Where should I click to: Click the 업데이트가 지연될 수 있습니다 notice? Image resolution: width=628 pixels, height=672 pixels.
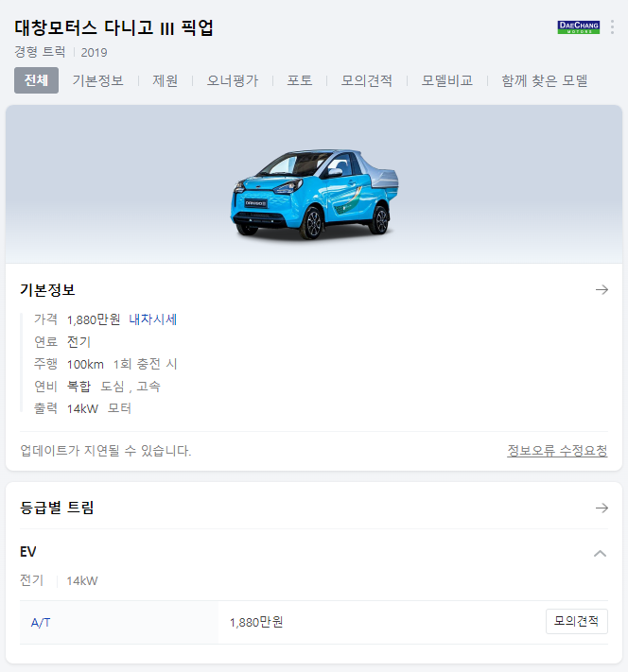pos(106,451)
